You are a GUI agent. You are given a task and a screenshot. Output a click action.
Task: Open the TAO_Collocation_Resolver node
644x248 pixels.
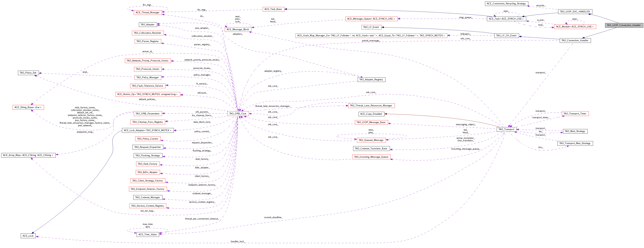point(147,33)
